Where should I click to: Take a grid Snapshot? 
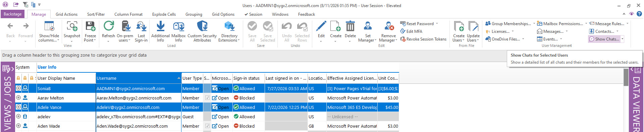(x=72, y=31)
